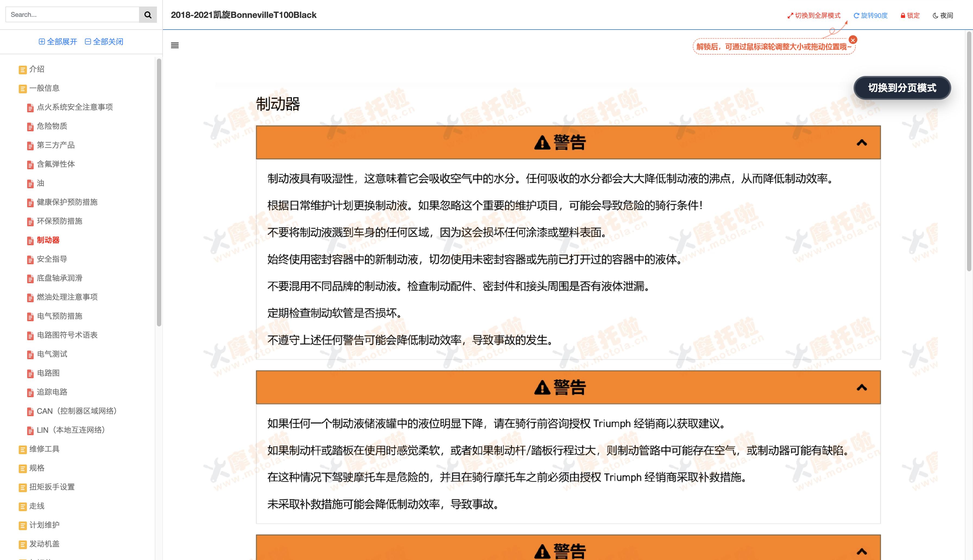Screen dimensions: 973x560
Task: Click folder icon beside 计划维护
Action: 23,526
